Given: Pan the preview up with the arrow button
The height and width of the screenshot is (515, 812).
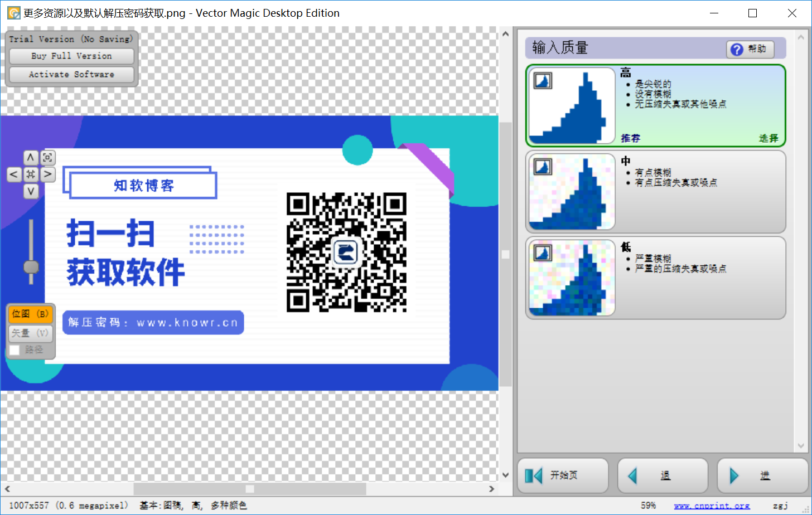Looking at the screenshot, I should coord(31,157).
